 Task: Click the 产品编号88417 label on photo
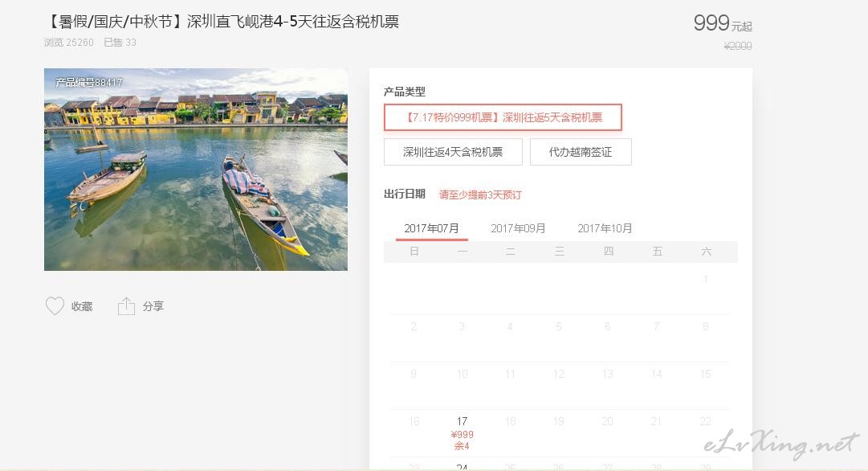89,83
